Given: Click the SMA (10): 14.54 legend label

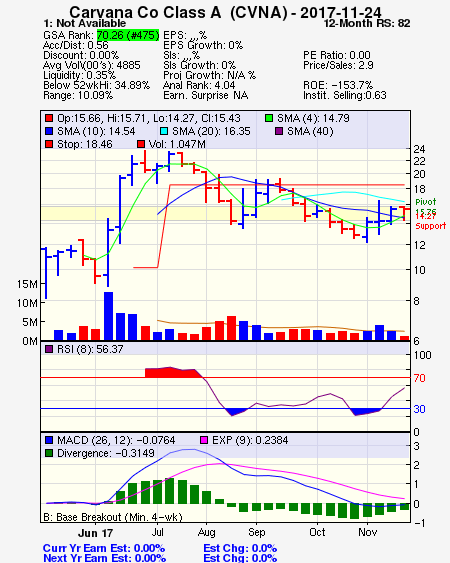Looking at the screenshot, I should pyautogui.click(x=96, y=131).
